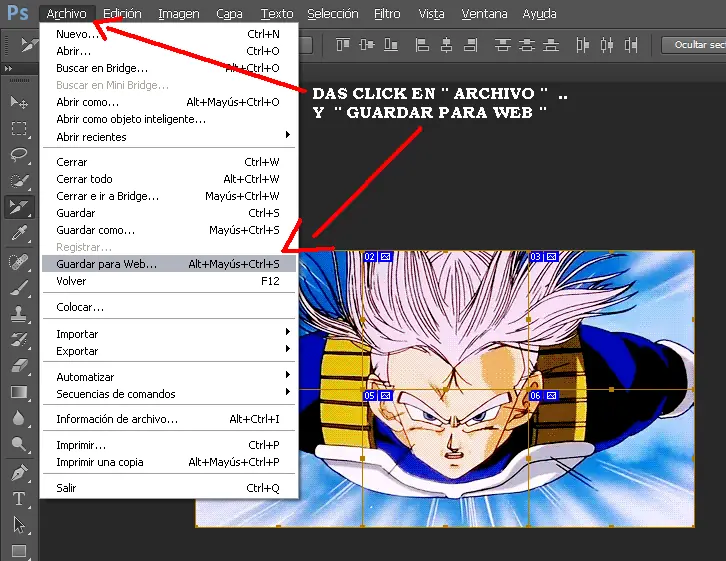
Task: Select the Eraser tool
Action: point(19,366)
